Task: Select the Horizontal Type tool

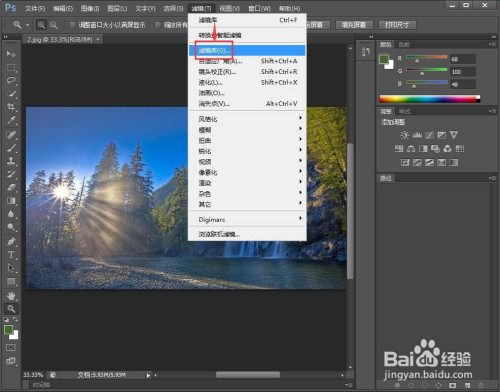Action: (x=11, y=255)
